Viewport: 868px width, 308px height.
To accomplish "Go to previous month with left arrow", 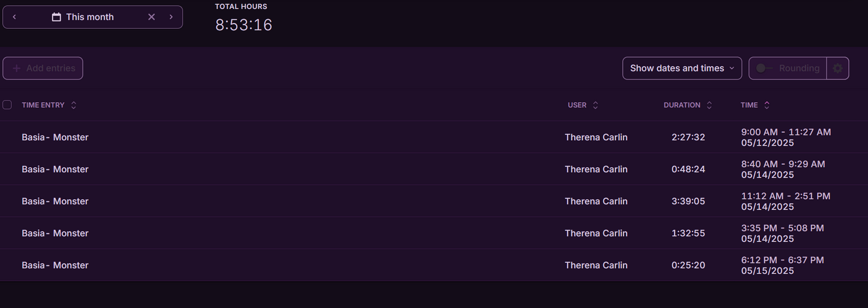I will pyautogui.click(x=14, y=17).
